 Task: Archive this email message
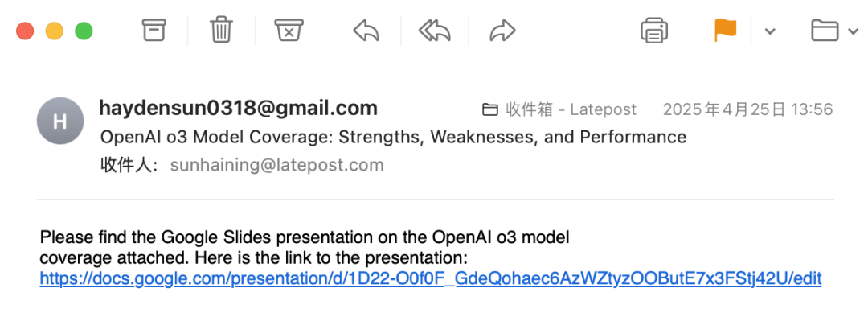coord(154,30)
